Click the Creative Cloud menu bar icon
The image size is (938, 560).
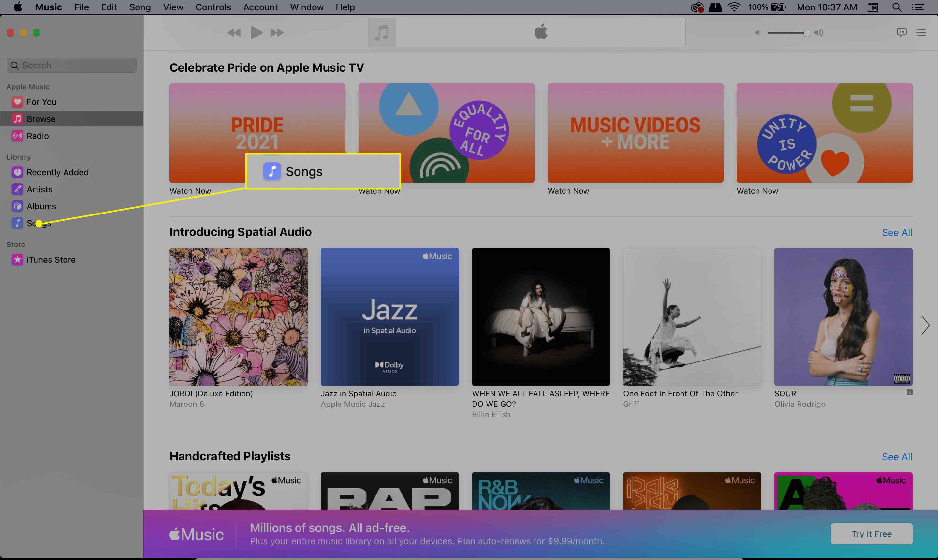coord(697,7)
